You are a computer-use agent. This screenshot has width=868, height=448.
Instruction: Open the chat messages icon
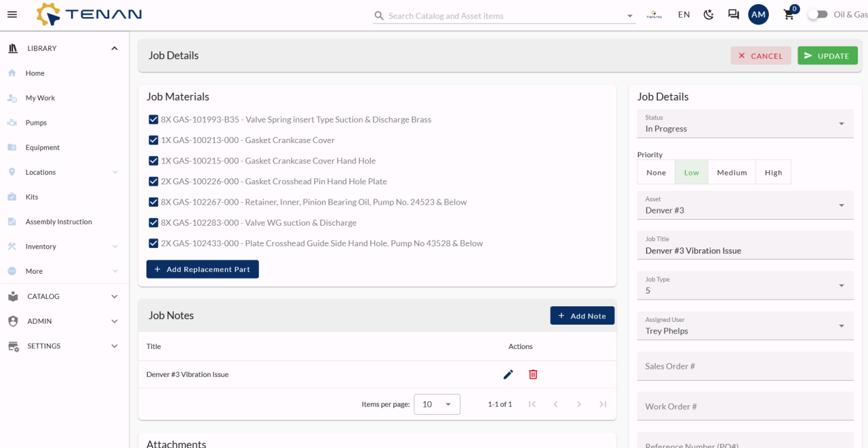point(733,15)
